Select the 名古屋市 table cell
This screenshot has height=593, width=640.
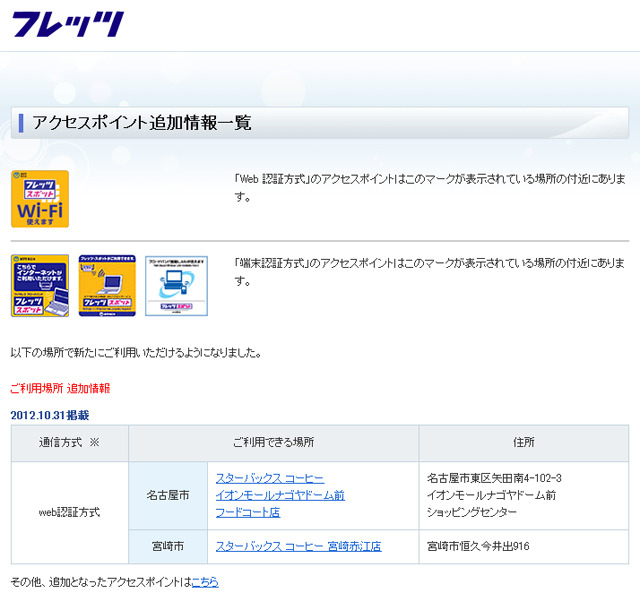tap(168, 495)
